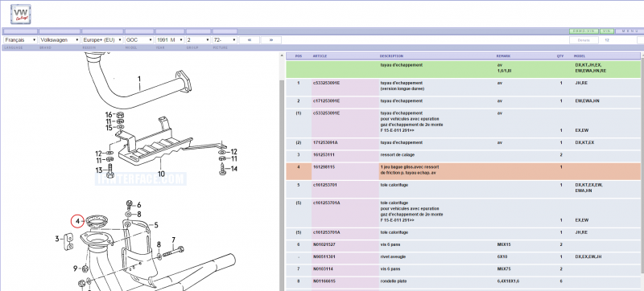Select article N90511301 rivet aveugle
This screenshot has height=291, width=644.
click(324, 257)
